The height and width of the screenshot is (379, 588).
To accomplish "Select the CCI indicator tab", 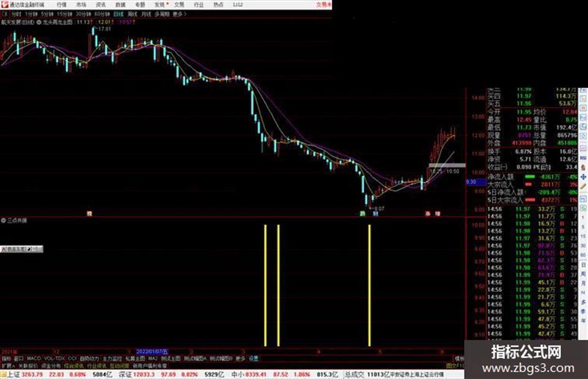I will (72, 358).
